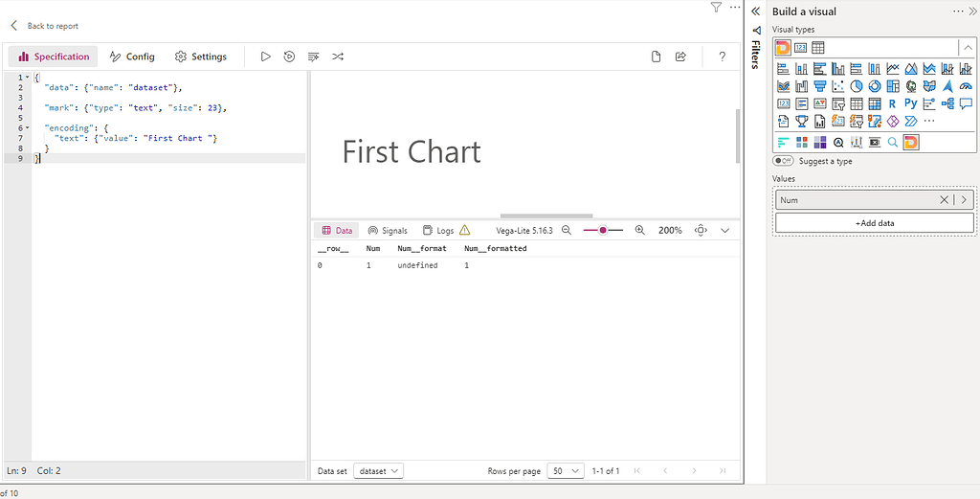This screenshot has width=980, height=499.
Task: Open the Data set dropdown
Action: [x=379, y=471]
